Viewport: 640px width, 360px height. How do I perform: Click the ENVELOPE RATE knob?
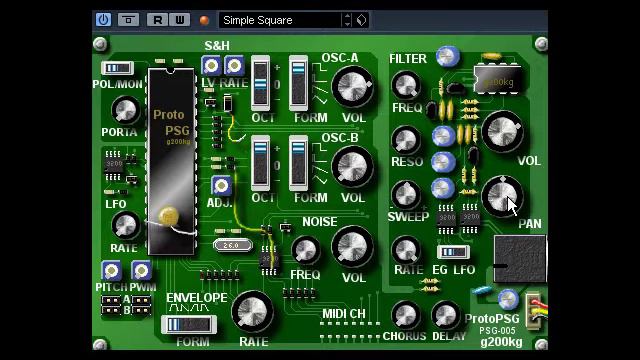[252, 312]
